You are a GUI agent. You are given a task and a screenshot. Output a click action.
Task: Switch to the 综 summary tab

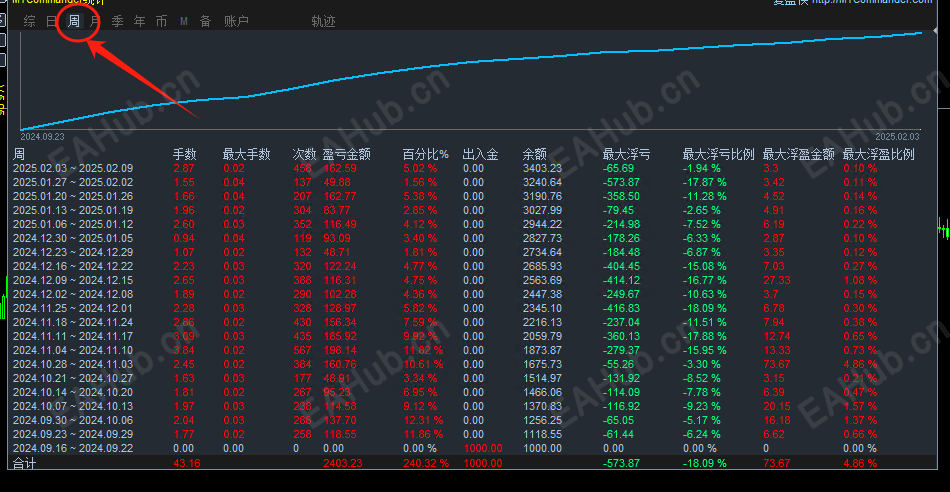pyautogui.click(x=30, y=22)
